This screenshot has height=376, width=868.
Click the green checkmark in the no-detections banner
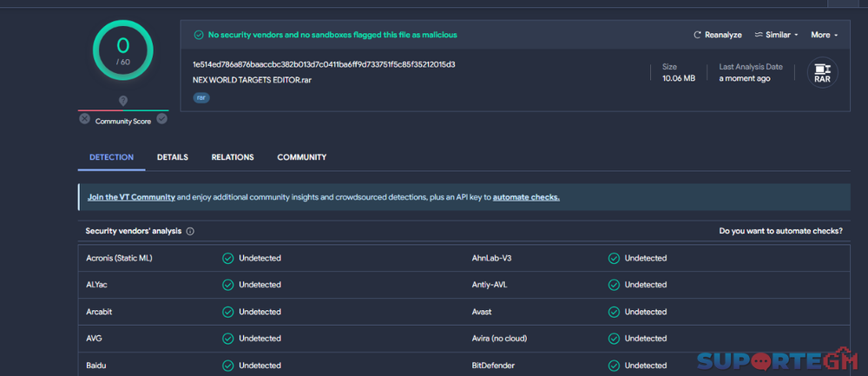(x=199, y=35)
